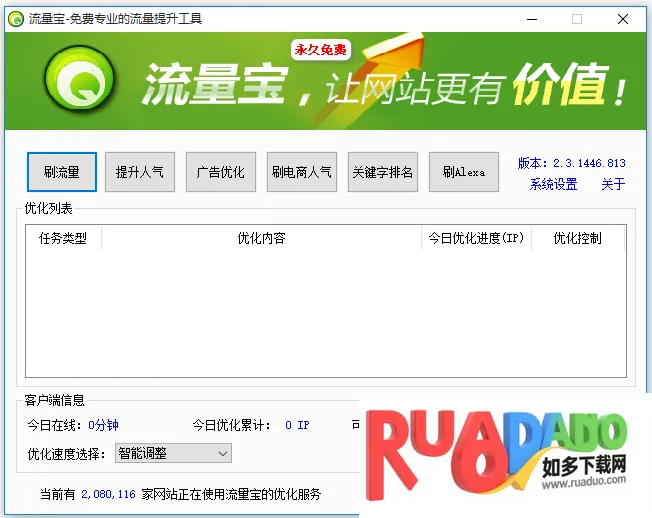Select the 优化控制 column header
Screen dimensions: 652x518
pyautogui.click(x=577, y=238)
